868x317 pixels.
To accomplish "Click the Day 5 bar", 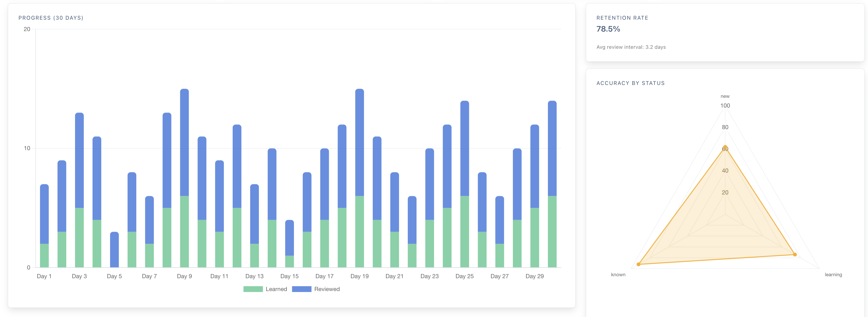I will [x=114, y=249].
